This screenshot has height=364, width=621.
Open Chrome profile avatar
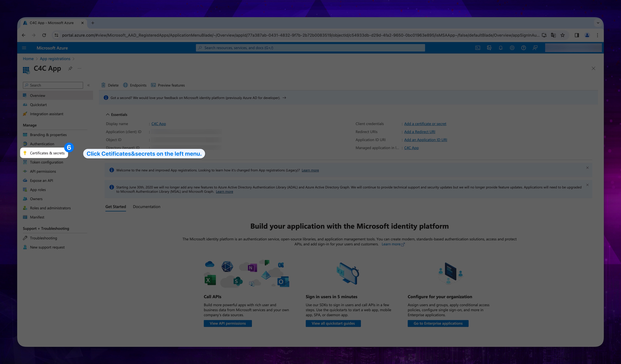[x=587, y=35]
